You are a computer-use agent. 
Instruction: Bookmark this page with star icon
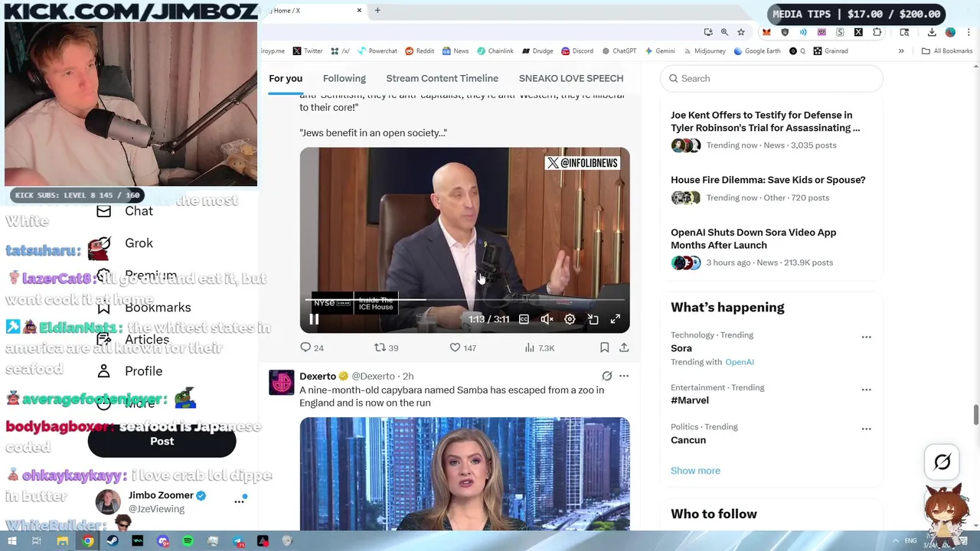[741, 32]
